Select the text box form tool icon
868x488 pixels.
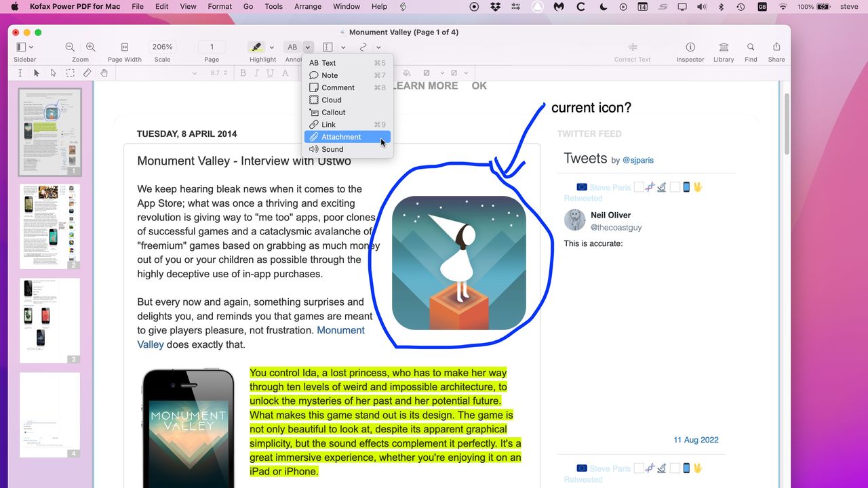click(x=328, y=47)
